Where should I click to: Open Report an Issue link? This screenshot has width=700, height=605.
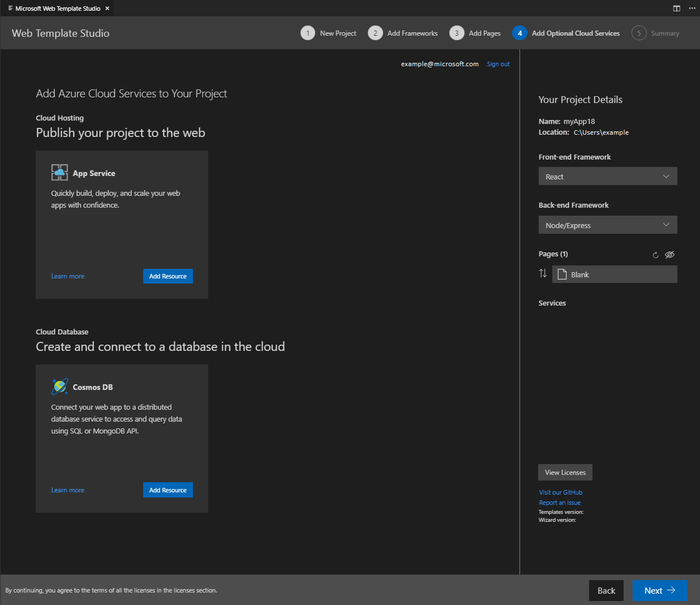(x=560, y=503)
